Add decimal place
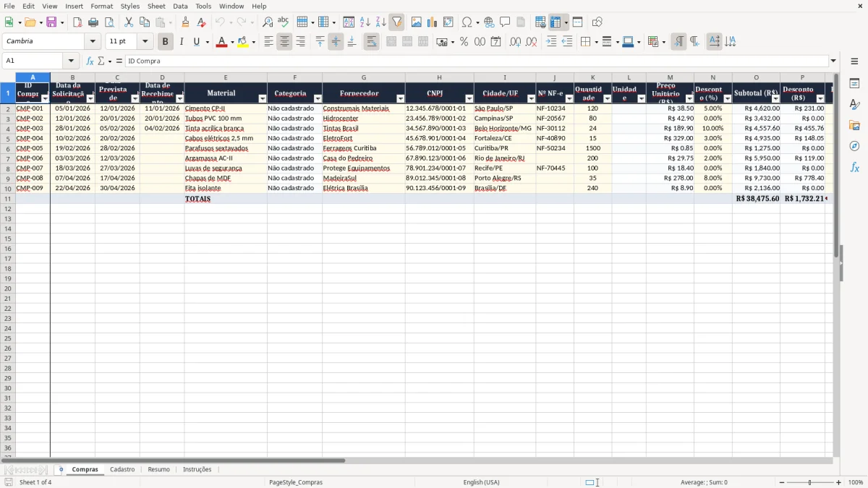 [x=516, y=42]
